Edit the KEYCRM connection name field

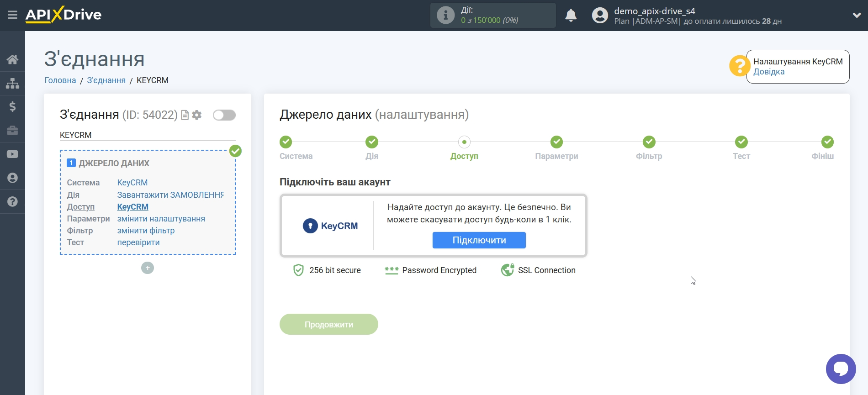point(148,135)
